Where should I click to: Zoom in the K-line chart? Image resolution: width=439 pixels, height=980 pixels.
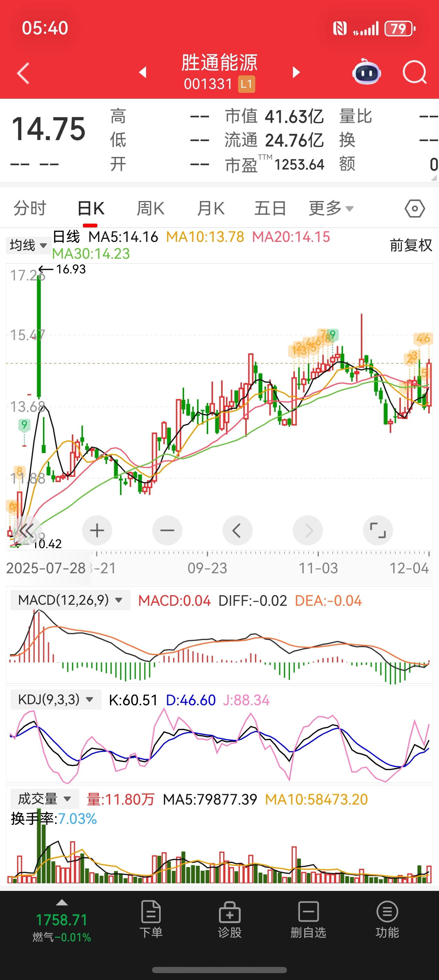click(97, 530)
